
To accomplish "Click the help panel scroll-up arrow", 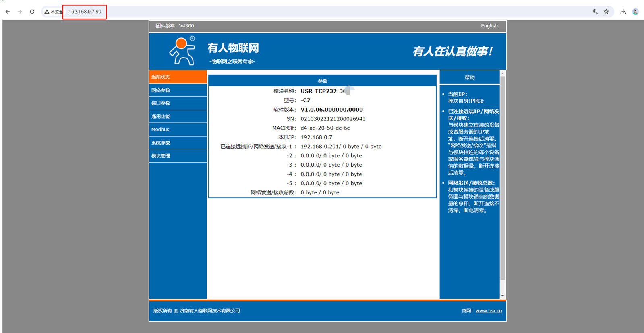I will [502, 74].
